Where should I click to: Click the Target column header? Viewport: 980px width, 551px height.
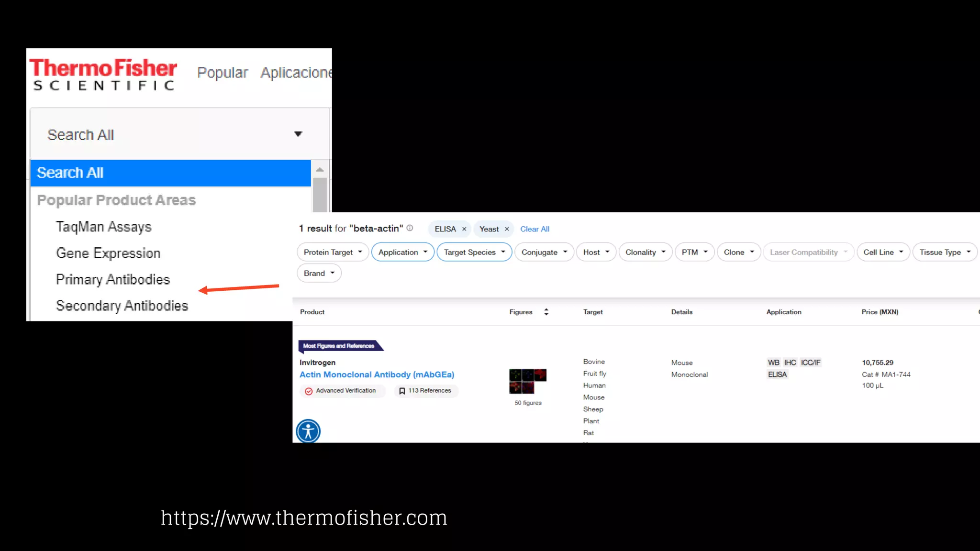593,312
